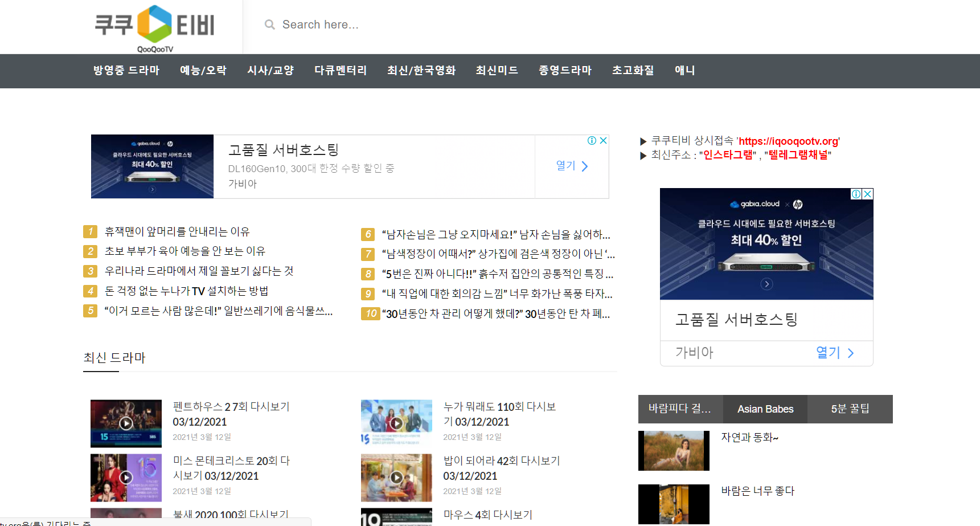Open article 5 '이거 모르는 사람 많은데!'
The image size is (980, 526).
[x=219, y=311]
